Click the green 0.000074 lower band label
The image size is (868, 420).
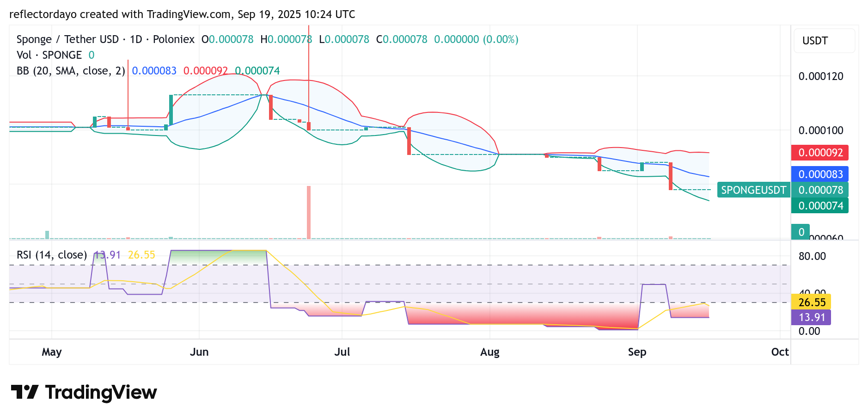820,205
